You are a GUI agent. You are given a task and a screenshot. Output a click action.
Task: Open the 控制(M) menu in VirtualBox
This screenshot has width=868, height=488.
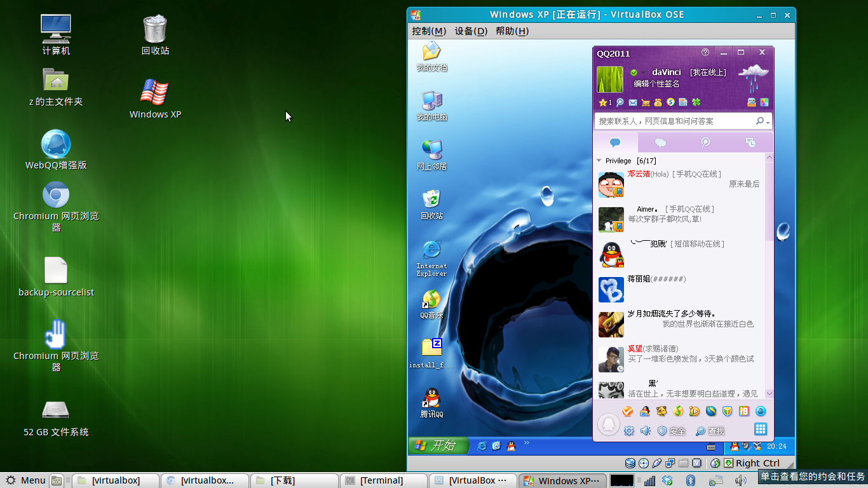click(429, 31)
